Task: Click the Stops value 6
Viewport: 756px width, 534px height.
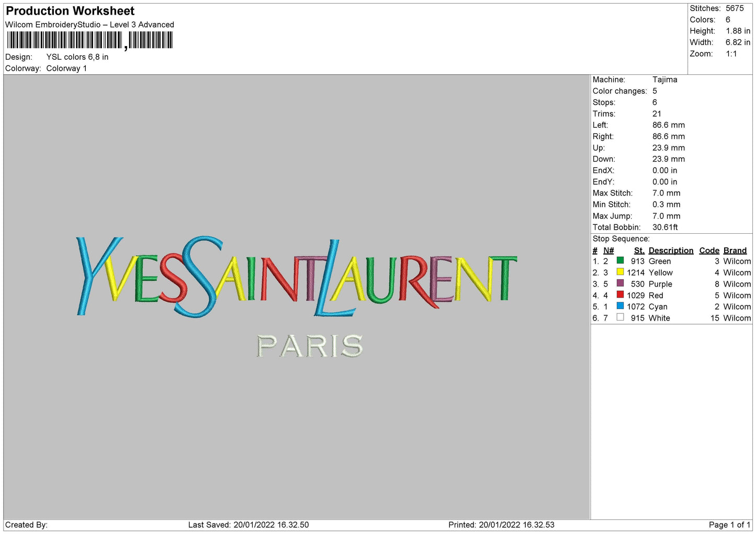Action: tap(655, 103)
